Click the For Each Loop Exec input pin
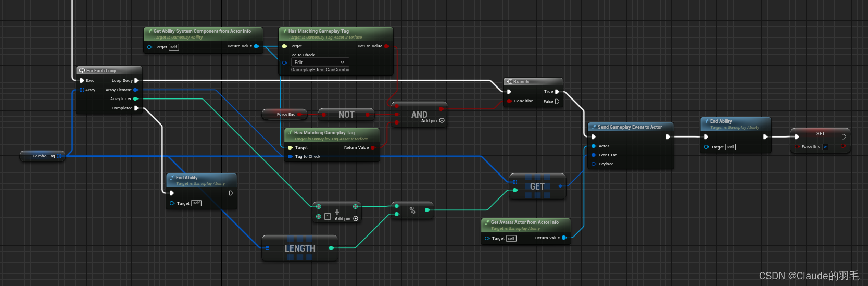 pos(82,81)
